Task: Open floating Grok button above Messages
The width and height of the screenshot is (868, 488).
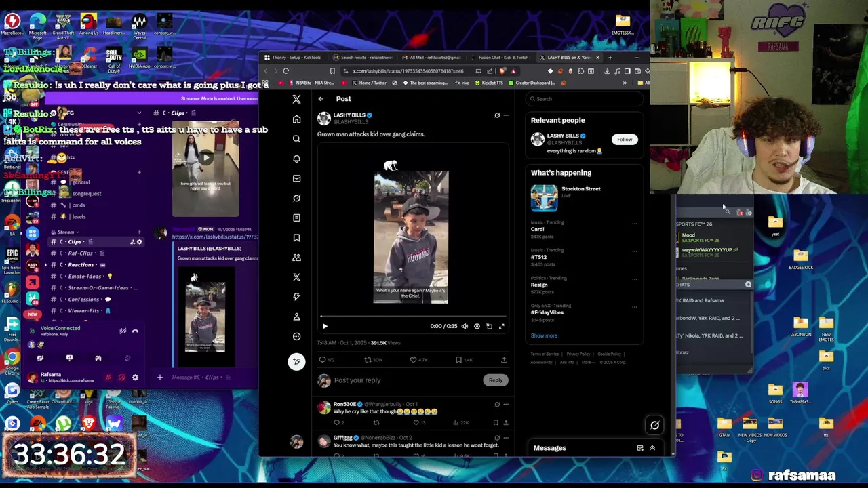Action: pos(654,425)
